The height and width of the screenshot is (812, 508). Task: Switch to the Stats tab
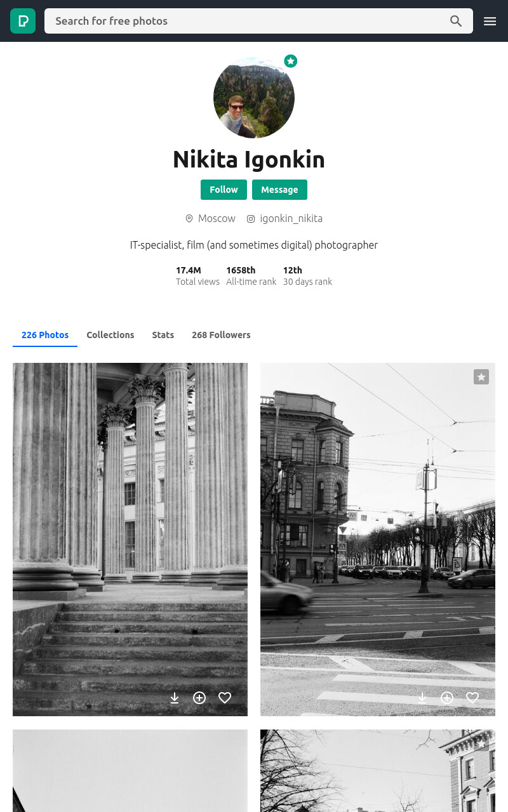pyautogui.click(x=163, y=335)
